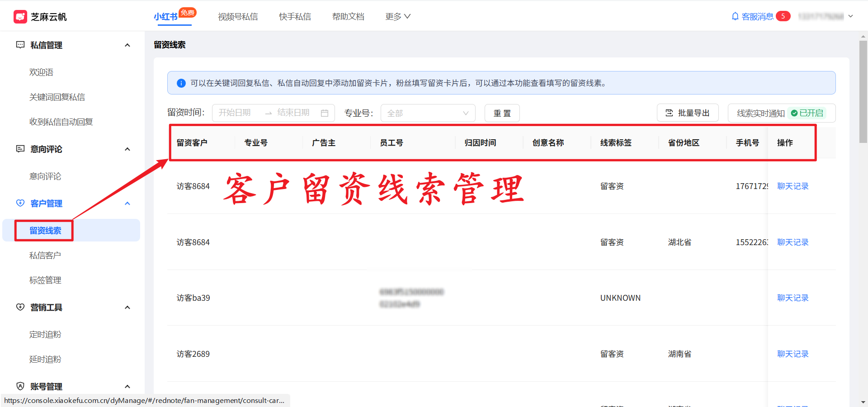Expand the 更多 menu in top navigation

click(397, 16)
